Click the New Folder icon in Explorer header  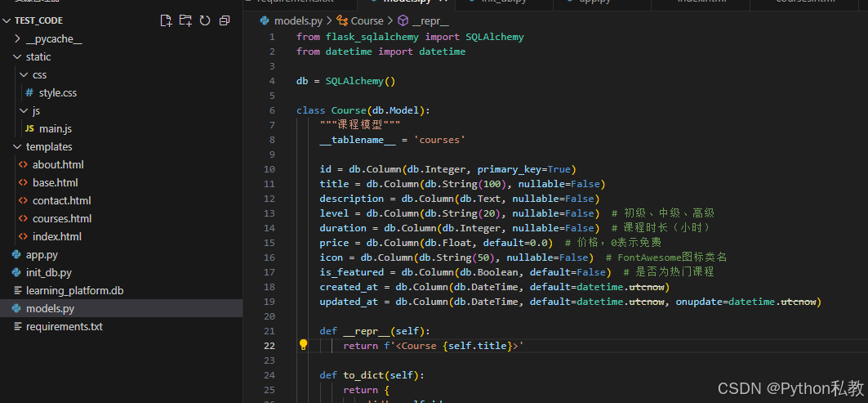point(185,20)
